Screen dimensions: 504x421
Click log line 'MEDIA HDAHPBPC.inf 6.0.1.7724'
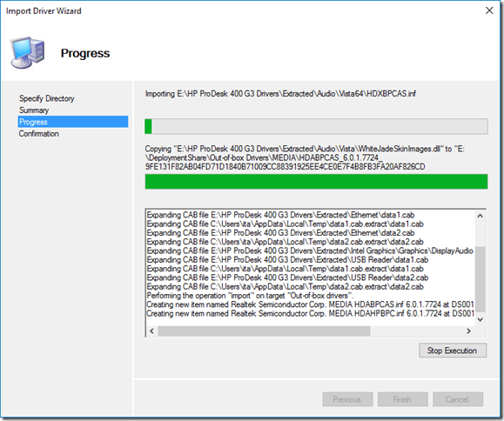pos(310,313)
